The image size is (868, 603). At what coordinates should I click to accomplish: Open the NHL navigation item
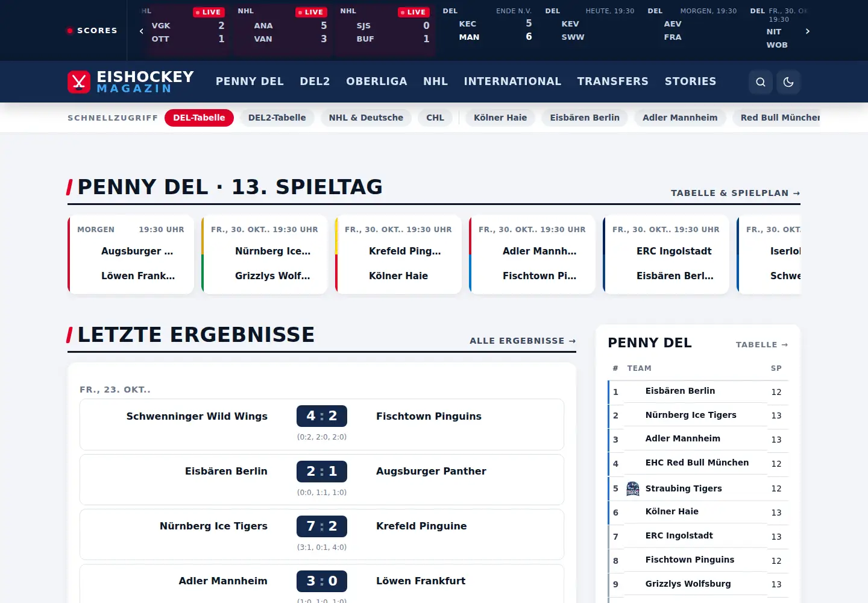(x=435, y=81)
